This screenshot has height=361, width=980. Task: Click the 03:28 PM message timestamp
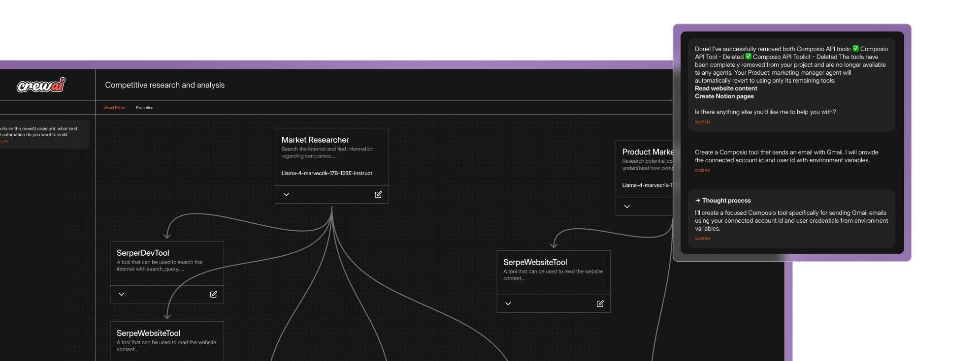click(x=702, y=170)
